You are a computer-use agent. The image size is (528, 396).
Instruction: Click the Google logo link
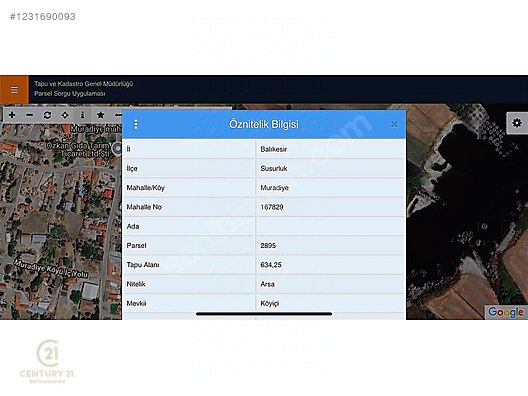click(x=506, y=312)
